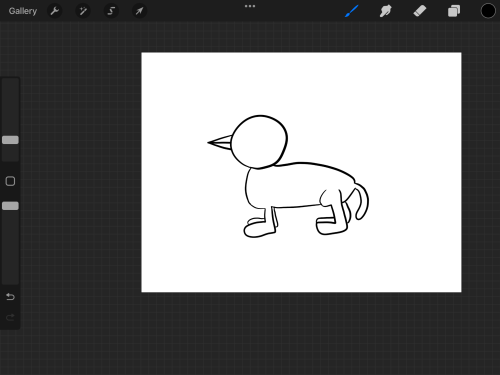The image size is (500, 375).
Task: Click the brush size slider handle
Action: (10, 140)
